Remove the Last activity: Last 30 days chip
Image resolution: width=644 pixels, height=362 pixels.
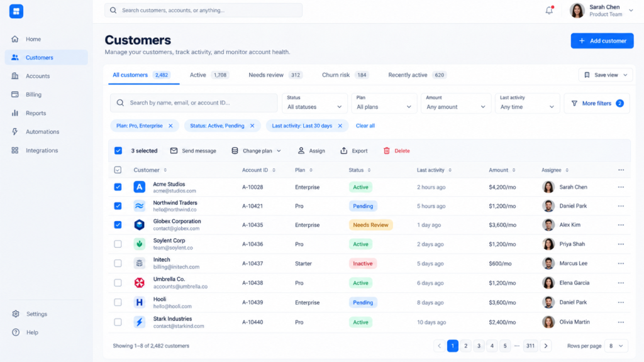340,126
